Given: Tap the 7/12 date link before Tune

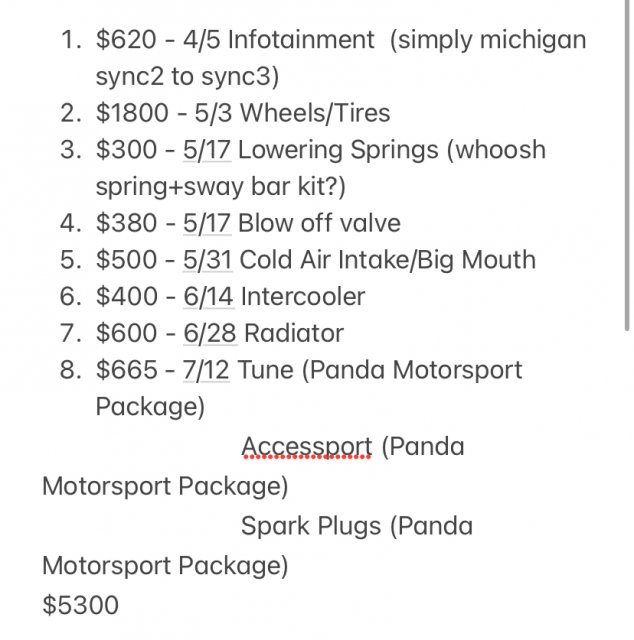Looking at the screenshot, I should [206, 370].
